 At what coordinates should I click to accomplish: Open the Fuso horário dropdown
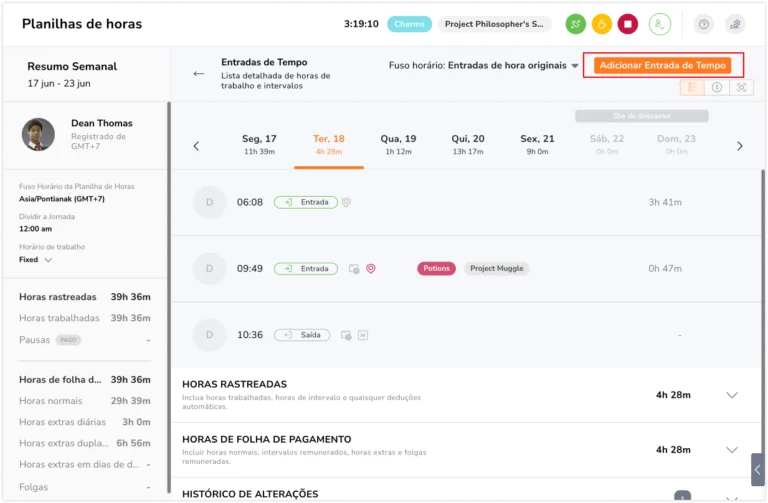coord(483,66)
